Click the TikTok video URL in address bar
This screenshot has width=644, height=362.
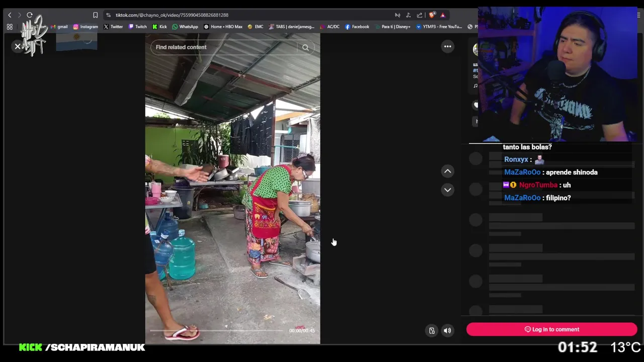(x=172, y=15)
